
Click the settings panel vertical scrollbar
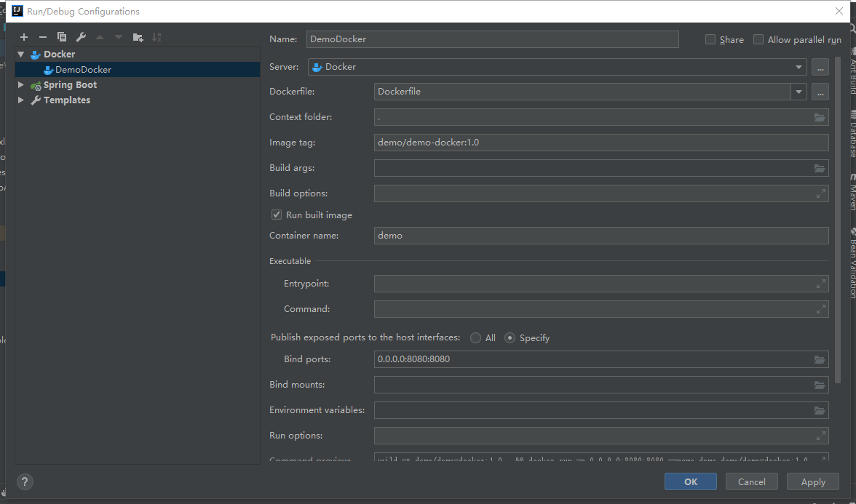point(838,218)
